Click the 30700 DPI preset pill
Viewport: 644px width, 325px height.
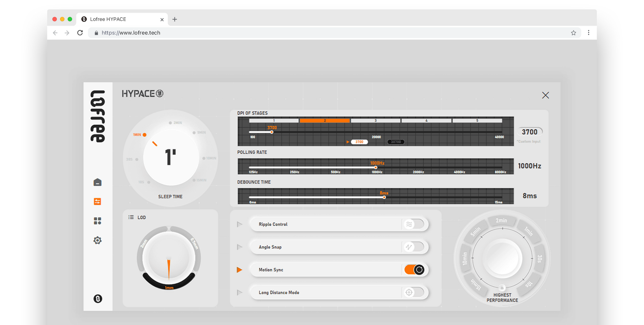396,142
